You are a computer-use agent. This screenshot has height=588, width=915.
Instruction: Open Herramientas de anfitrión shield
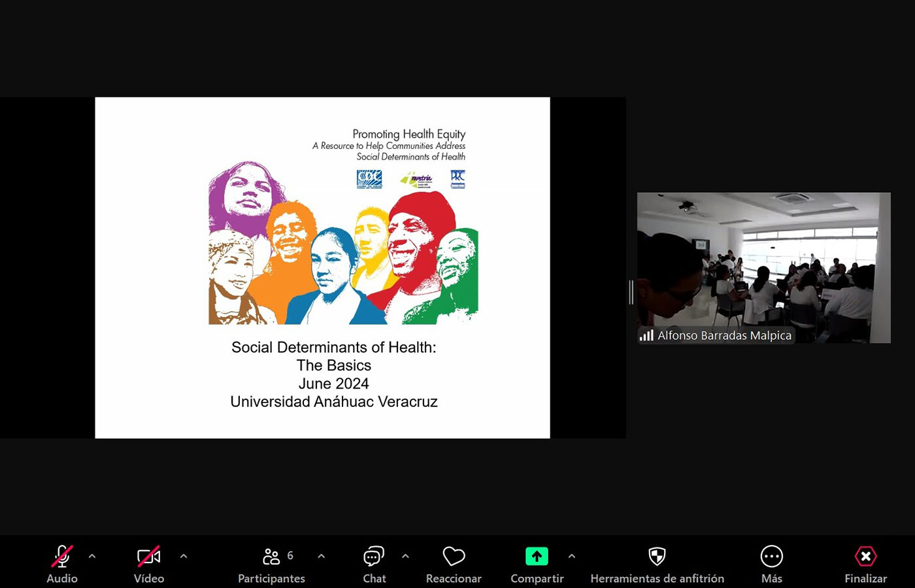[657, 564]
